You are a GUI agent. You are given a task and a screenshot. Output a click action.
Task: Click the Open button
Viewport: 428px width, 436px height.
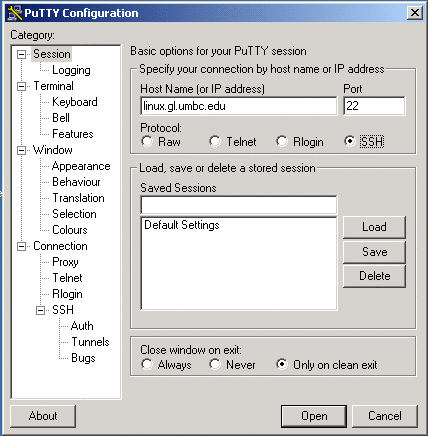[314, 416]
